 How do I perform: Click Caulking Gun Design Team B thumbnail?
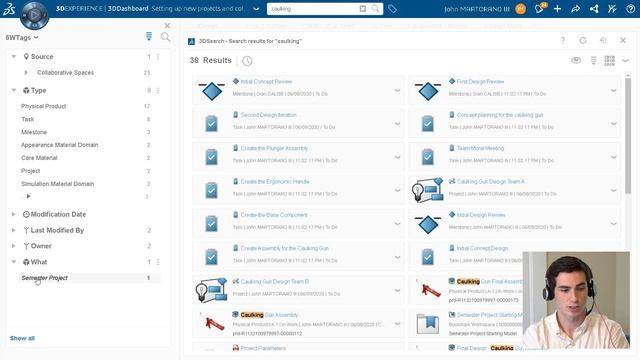point(211,290)
